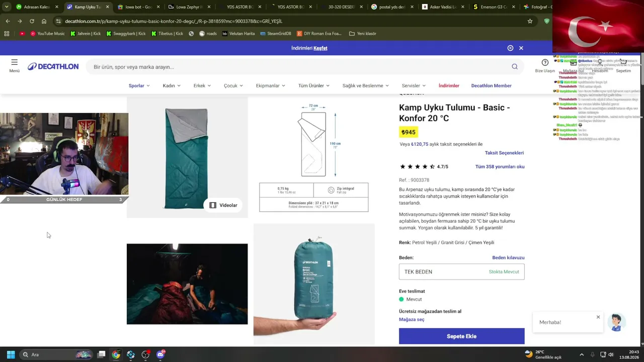
Task: Switch to the Iowa bot Google tab
Action: point(138,7)
